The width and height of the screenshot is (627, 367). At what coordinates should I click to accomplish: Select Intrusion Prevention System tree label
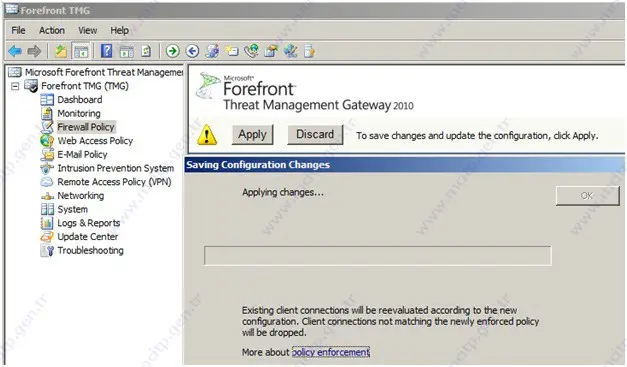point(116,168)
